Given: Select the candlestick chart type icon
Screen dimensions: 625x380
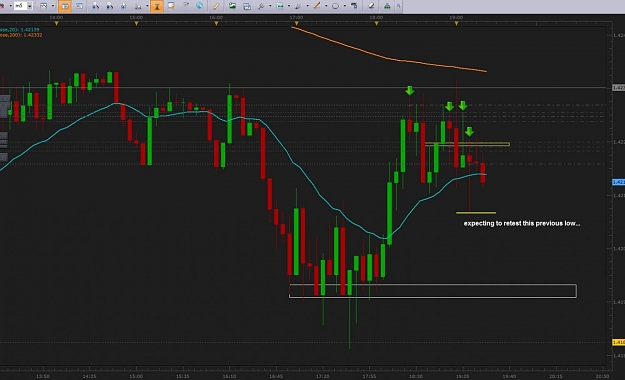Looking at the screenshot, I should coord(43,6).
